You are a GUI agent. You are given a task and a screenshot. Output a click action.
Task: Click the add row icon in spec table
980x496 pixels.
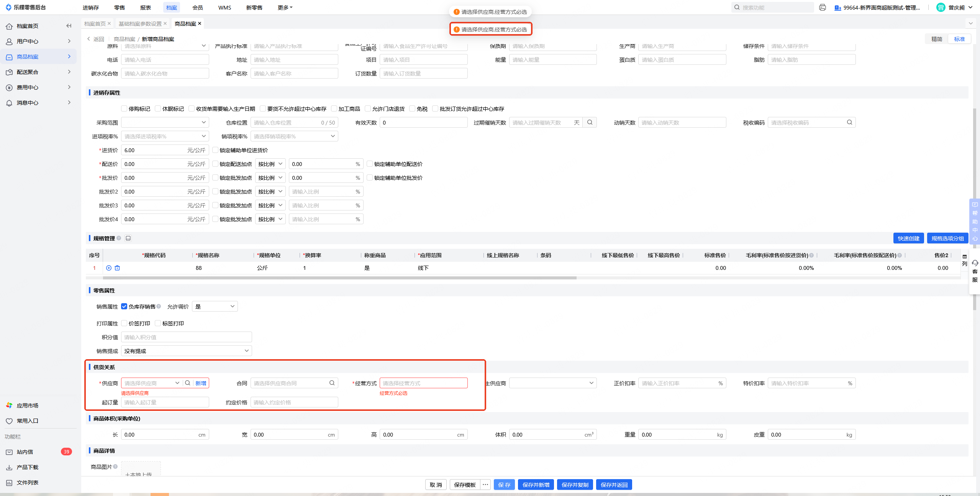pos(109,268)
